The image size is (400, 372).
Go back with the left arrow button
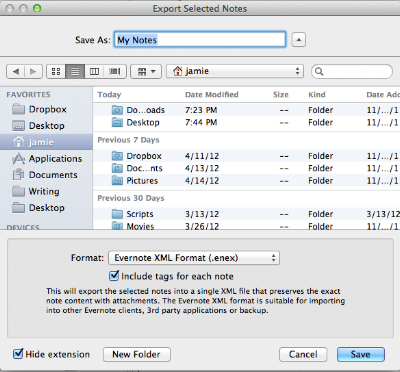coord(16,71)
